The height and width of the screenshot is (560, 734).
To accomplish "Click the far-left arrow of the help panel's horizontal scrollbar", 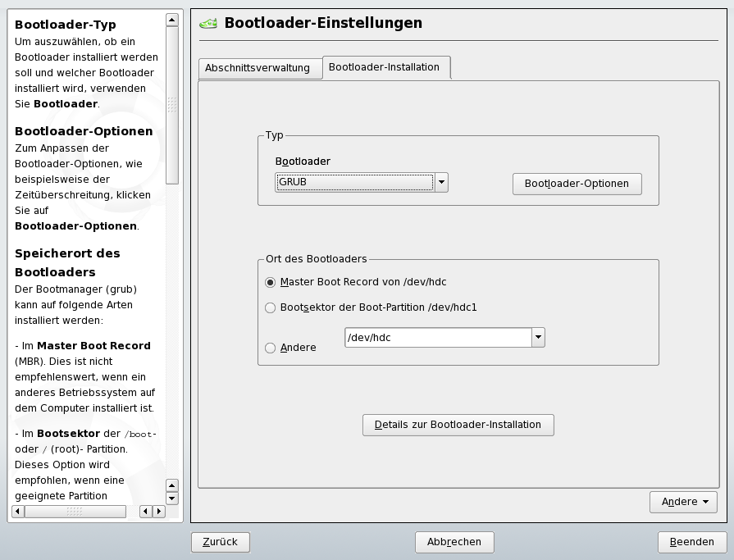I will pyautogui.click(x=19, y=512).
